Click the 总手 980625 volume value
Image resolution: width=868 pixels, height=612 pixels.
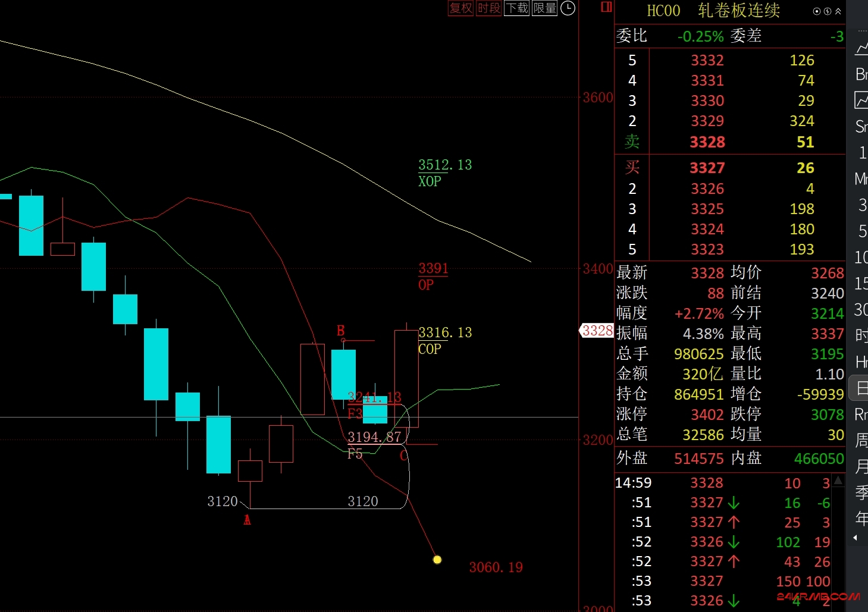(x=699, y=354)
